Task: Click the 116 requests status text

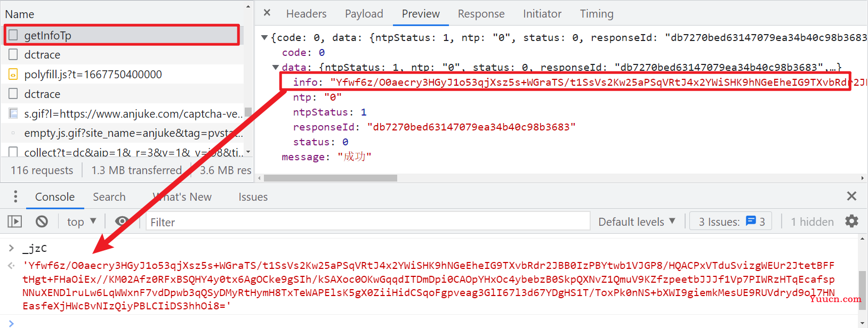Action: [x=42, y=170]
